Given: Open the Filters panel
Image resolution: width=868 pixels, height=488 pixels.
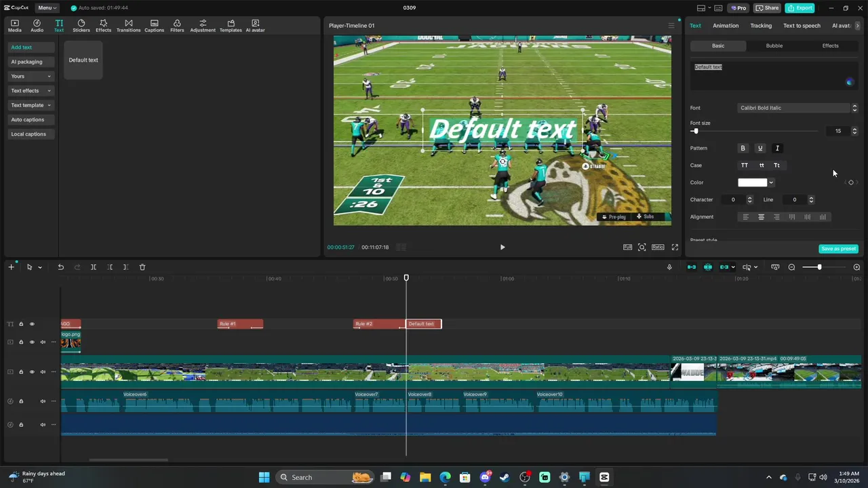Looking at the screenshot, I should pos(177,26).
